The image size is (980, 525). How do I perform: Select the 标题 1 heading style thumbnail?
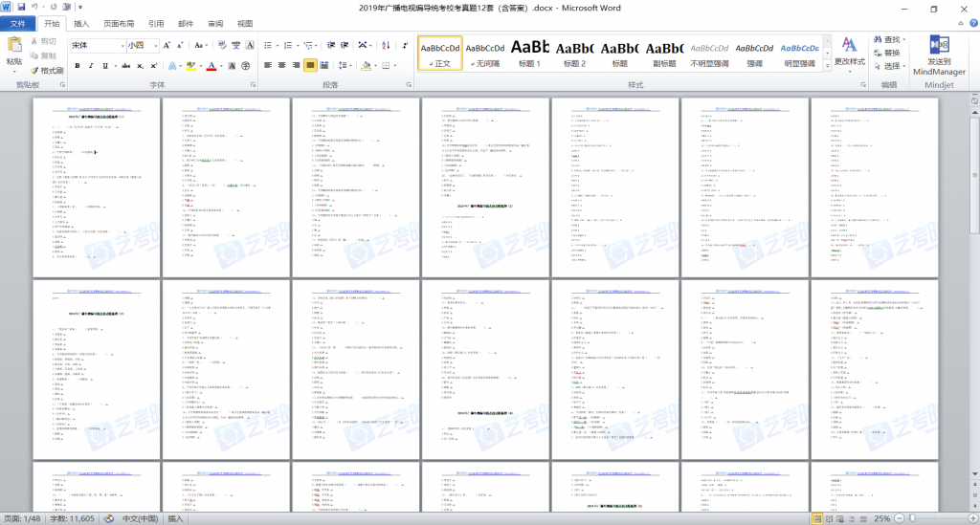(x=529, y=54)
